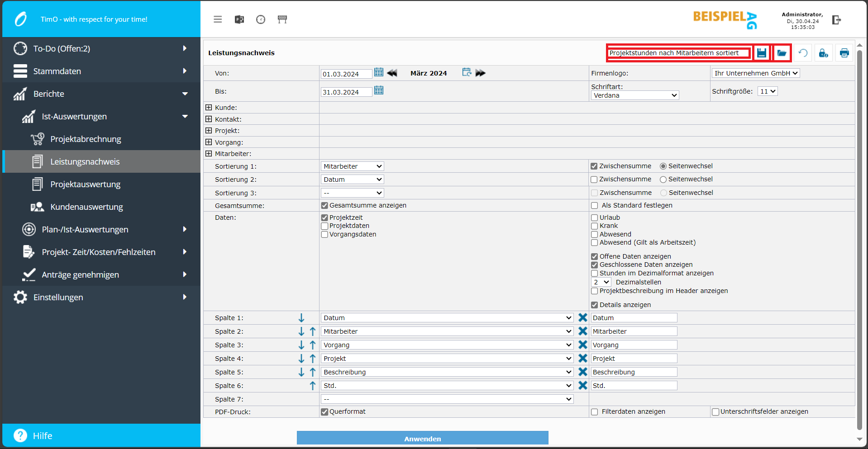Open Projektabrechnung in the sidebar

[86, 139]
